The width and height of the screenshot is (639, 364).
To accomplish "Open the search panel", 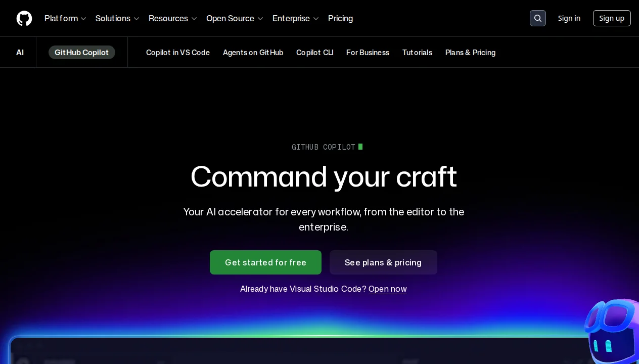I will click(x=537, y=18).
